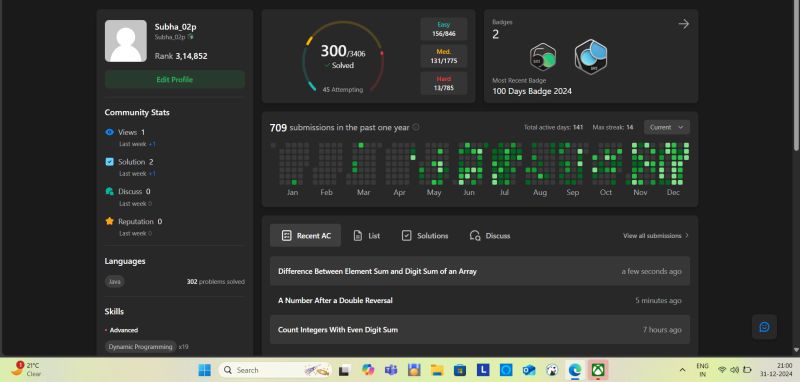Select the Java language tag
Screen dimensions: 800x382
[x=115, y=282]
